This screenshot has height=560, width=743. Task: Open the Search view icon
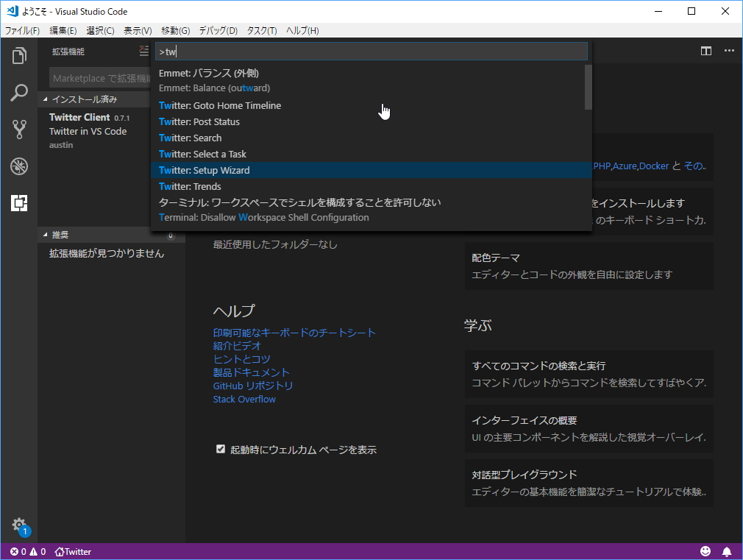pyautogui.click(x=19, y=93)
